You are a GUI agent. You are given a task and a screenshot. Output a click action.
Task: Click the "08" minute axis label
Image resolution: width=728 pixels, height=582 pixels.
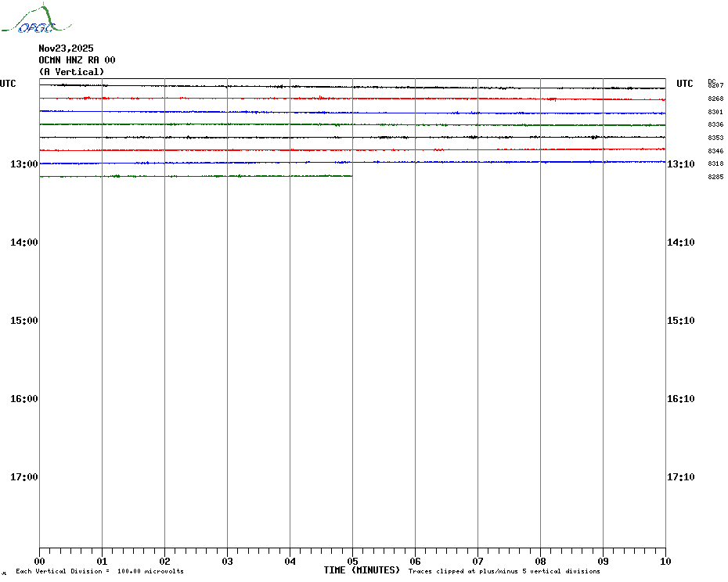pos(540,562)
